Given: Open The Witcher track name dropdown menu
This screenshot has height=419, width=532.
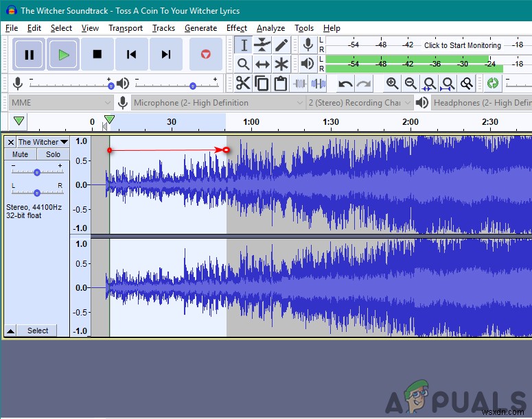Looking at the screenshot, I should coord(43,142).
